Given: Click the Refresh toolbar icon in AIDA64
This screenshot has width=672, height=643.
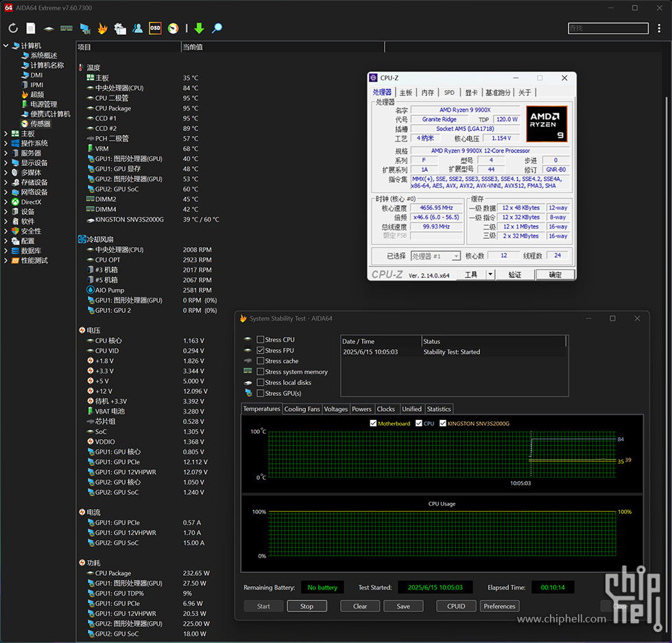Looking at the screenshot, I should [13, 28].
